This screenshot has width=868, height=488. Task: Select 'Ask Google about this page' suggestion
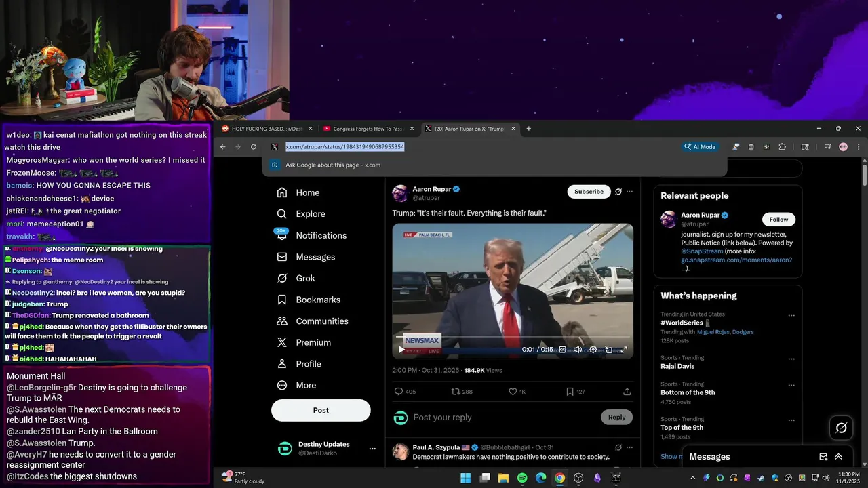(x=494, y=165)
